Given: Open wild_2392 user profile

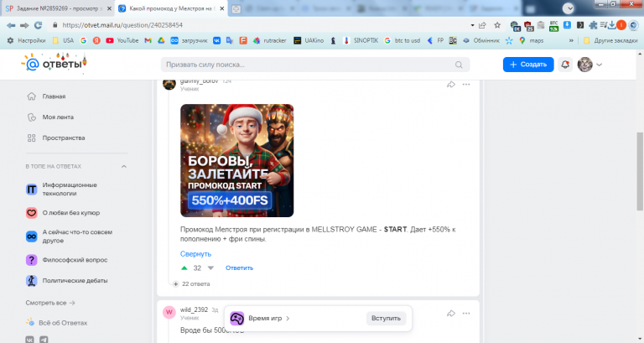Looking at the screenshot, I should click(194, 309).
